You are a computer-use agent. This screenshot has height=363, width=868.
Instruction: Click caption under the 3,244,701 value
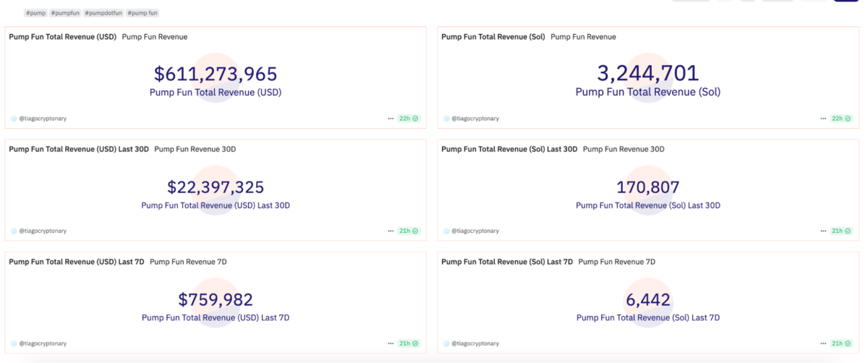pos(648,93)
